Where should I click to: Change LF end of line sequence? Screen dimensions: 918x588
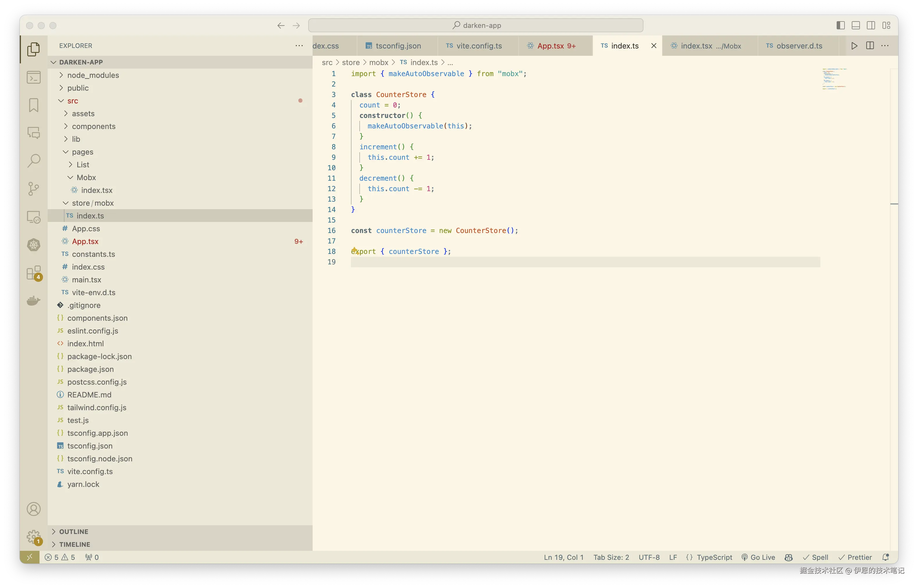(673, 557)
